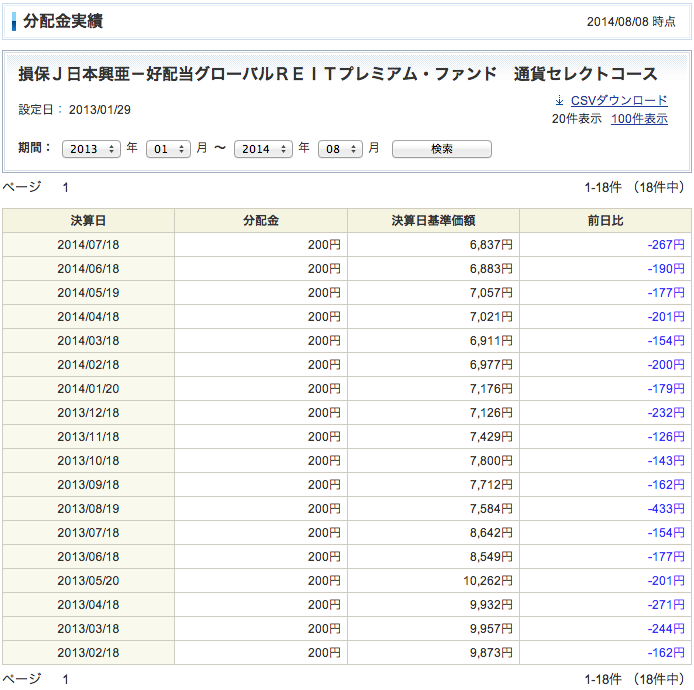Select the price 6,911円 cell
This screenshot has height=690, width=694.
coord(433,341)
